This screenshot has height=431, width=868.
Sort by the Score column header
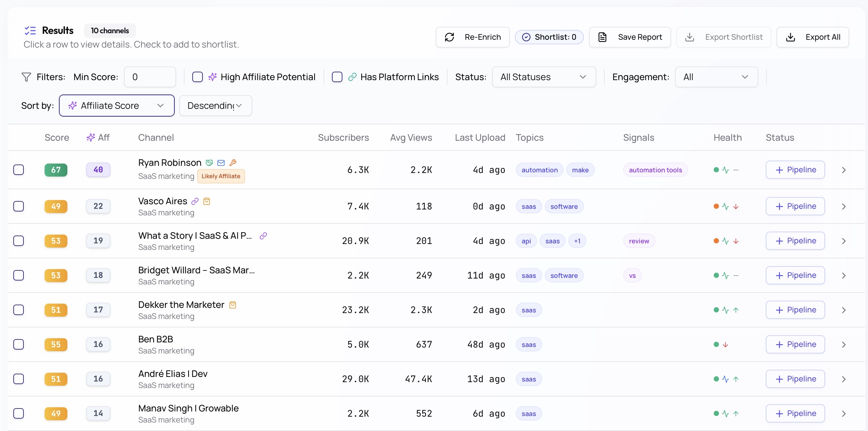coord(57,137)
